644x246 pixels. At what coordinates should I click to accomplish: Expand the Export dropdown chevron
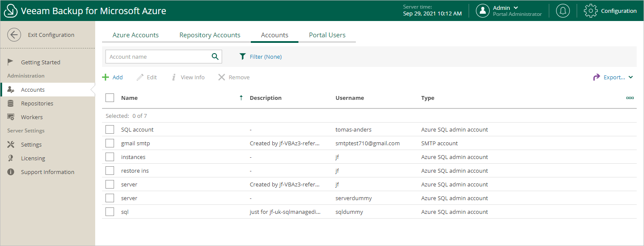(631, 77)
